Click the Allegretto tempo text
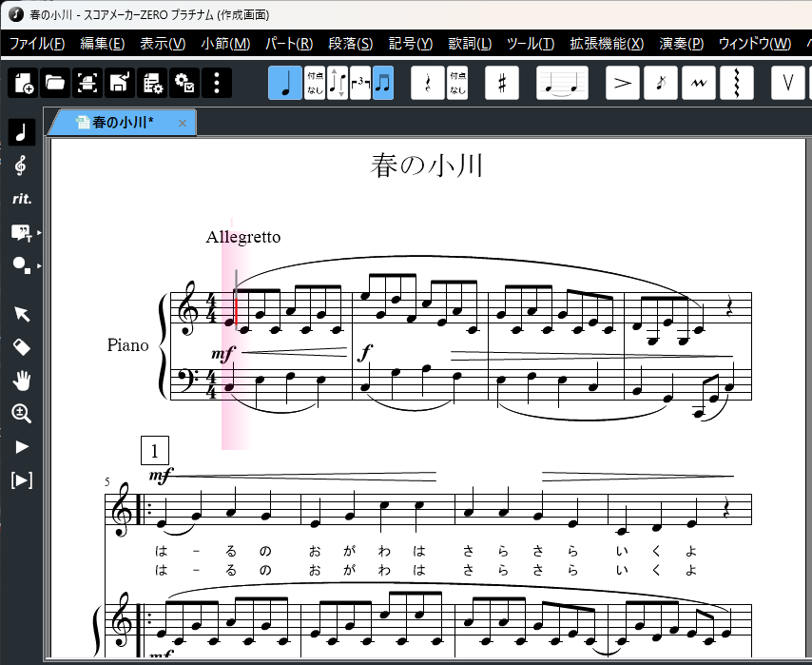 coord(242,237)
